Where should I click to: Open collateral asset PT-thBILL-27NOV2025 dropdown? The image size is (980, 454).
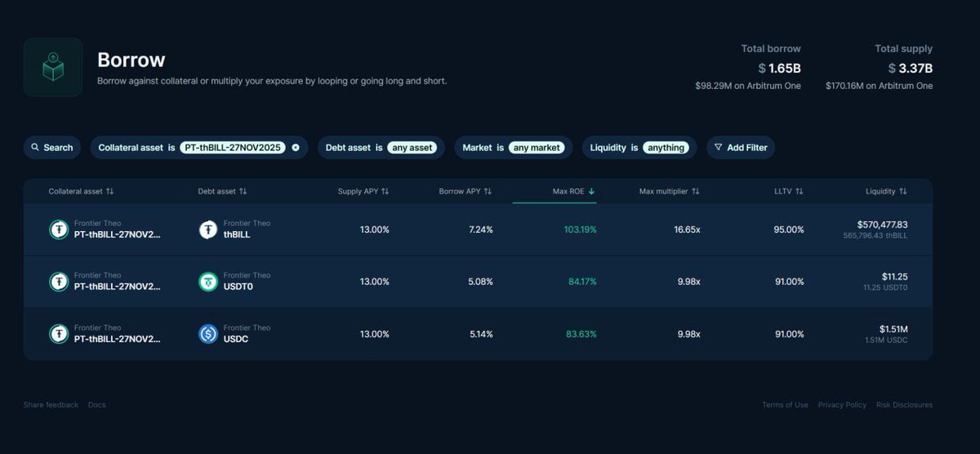pyautogui.click(x=233, y=148)
